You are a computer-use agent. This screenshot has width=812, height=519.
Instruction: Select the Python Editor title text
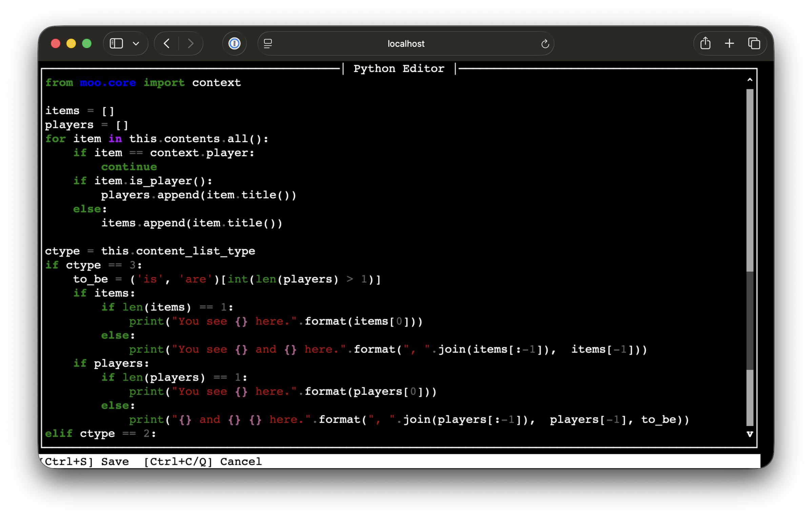pos(399,68)
